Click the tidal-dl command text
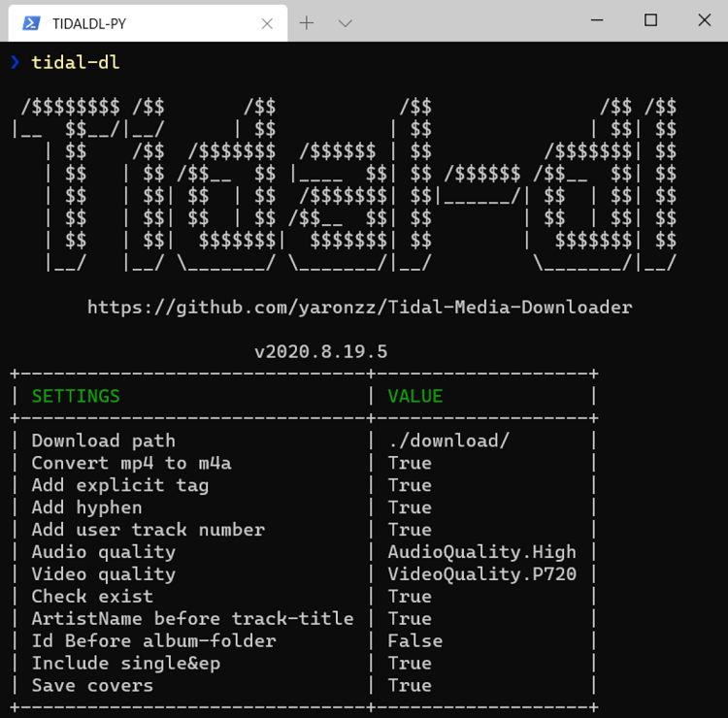The width and height of the screenshot is (728, 718). click(75, 62)
